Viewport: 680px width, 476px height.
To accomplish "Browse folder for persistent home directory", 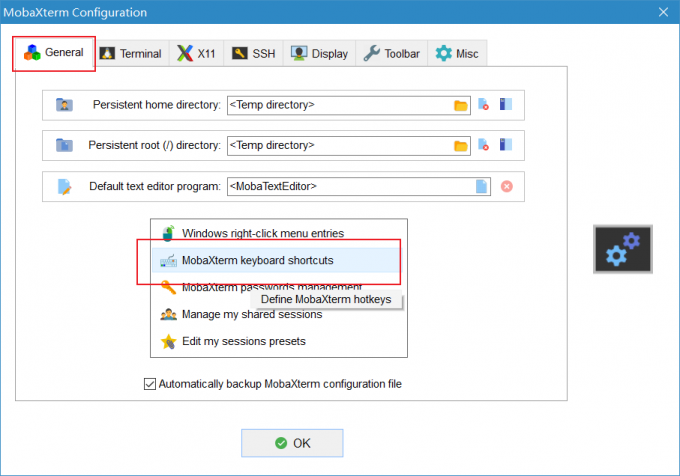I will (461, 105).
